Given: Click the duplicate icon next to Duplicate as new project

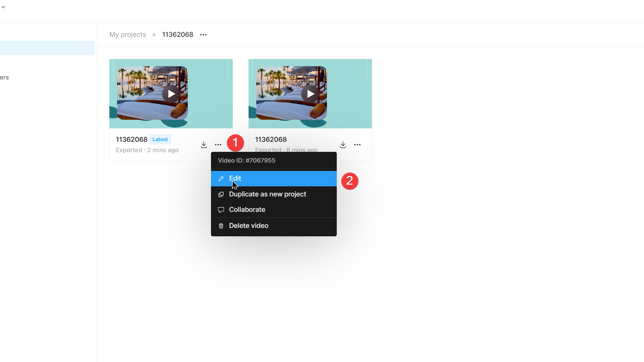Looking at the screenshot, I should [x=221, y=194].
